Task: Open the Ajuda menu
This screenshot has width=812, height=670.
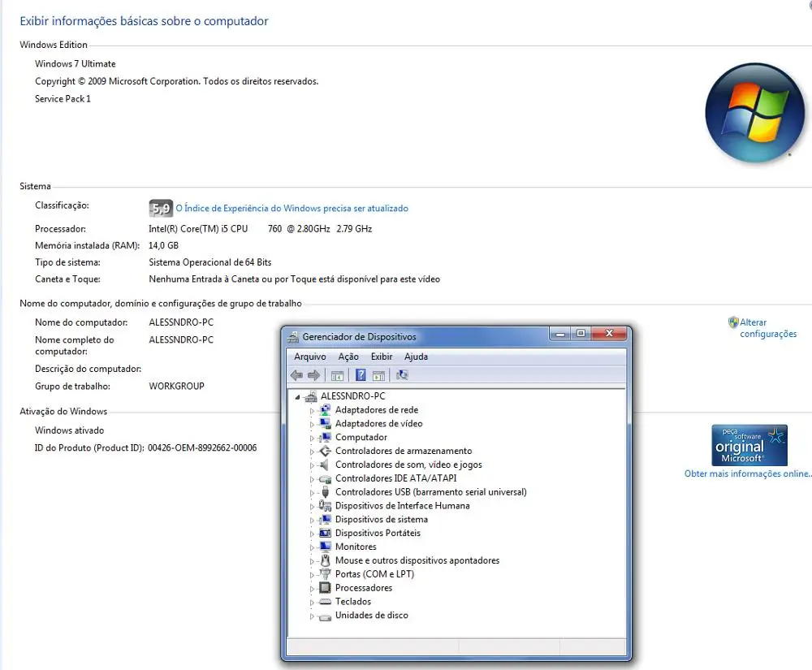Action: tap(417, 357)
